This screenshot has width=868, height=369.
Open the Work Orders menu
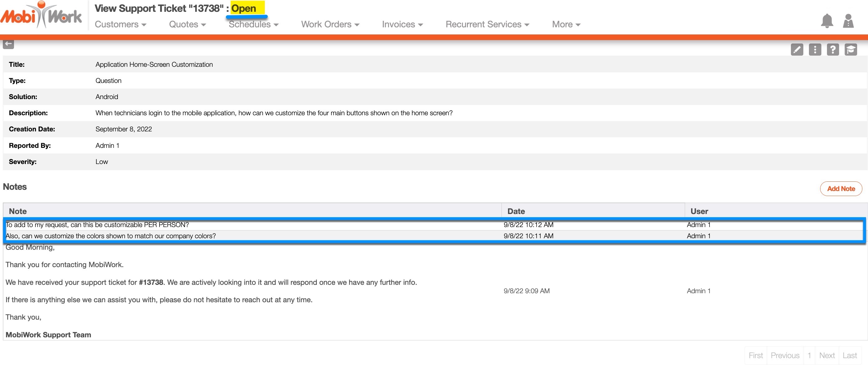pyautogui.click(x=330, y=25)
